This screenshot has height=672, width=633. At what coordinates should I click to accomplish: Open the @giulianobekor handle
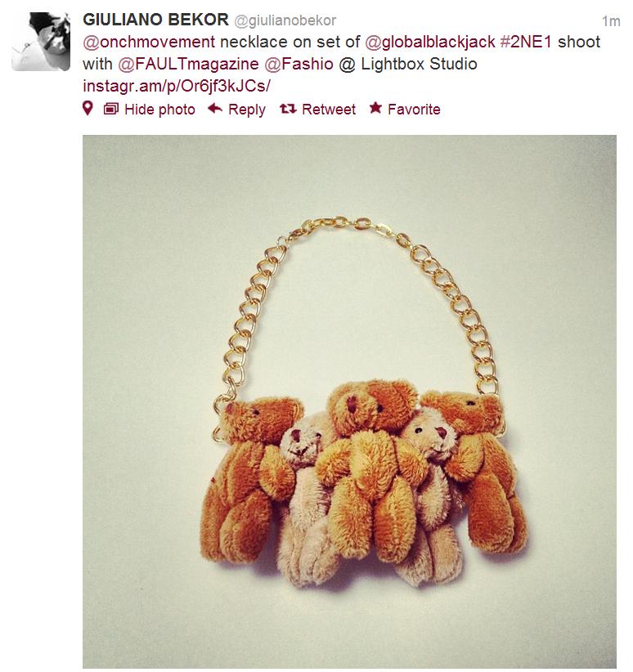[285, 20]
